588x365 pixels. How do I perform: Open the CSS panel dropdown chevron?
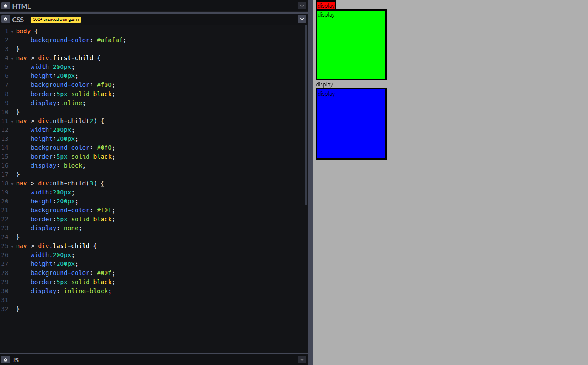pos(302,19)
